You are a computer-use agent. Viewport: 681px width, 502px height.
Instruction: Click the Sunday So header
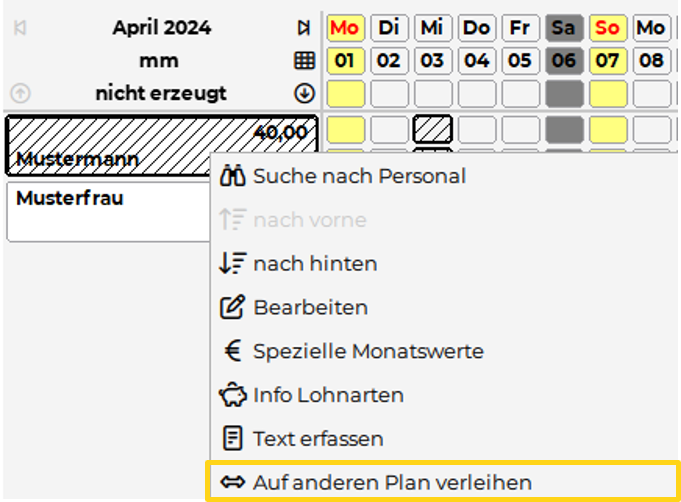click(608, 28)
